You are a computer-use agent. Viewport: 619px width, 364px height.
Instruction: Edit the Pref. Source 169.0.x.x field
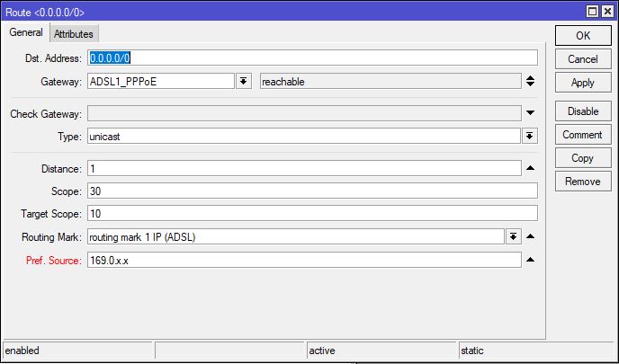click(x=304, y=260)
